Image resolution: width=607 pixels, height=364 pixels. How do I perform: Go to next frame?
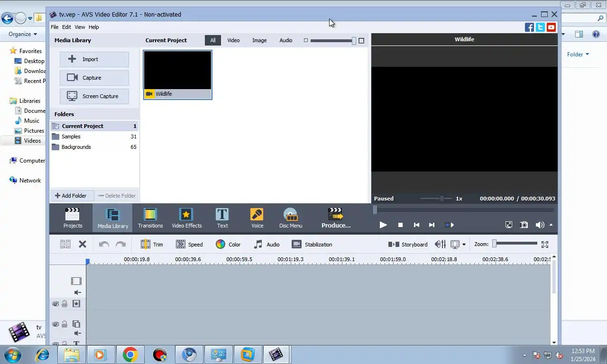click(x=432, y=225)
